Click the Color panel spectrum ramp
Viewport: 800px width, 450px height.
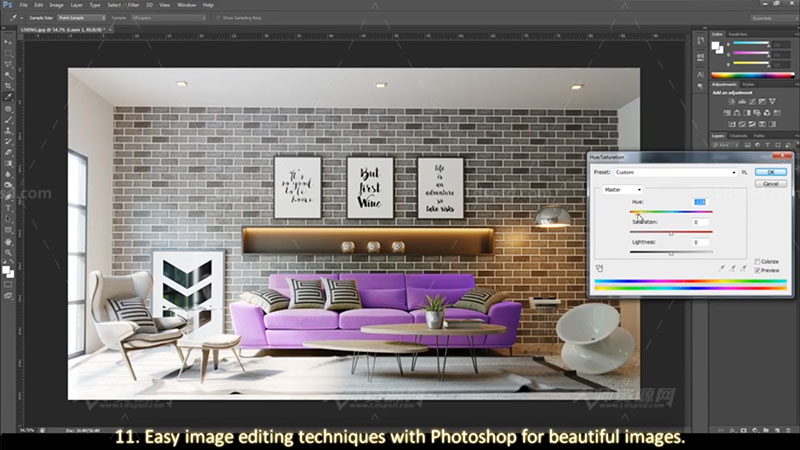[753, 76]
